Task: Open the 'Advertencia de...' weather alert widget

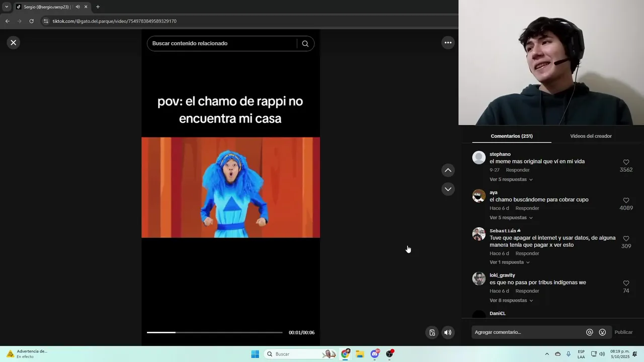Action: point(26,354)
